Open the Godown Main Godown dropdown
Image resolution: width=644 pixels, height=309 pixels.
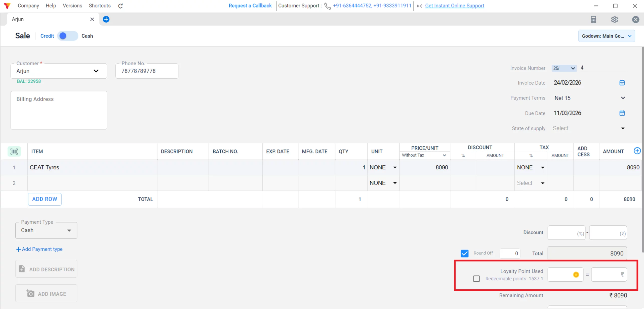[606, 36]
